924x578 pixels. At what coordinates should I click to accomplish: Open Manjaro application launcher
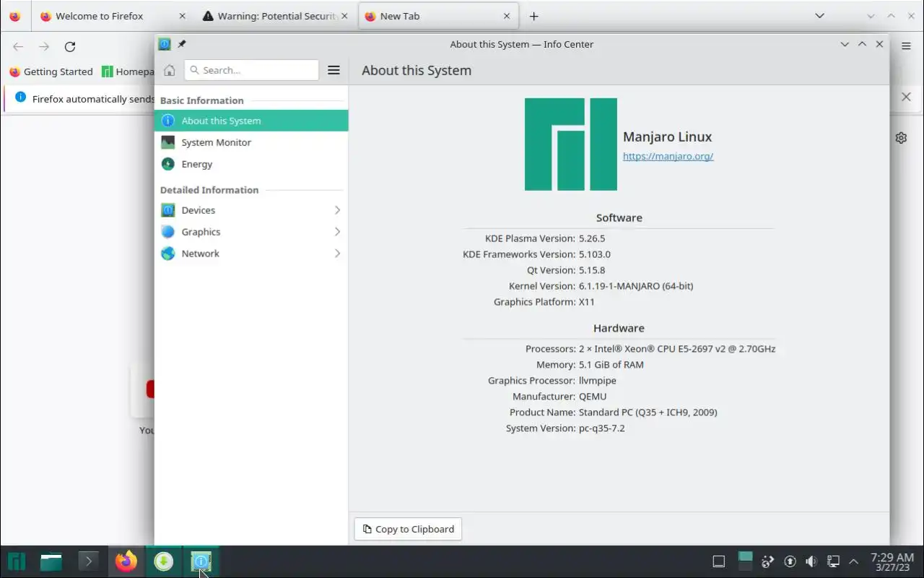(17, 561)
